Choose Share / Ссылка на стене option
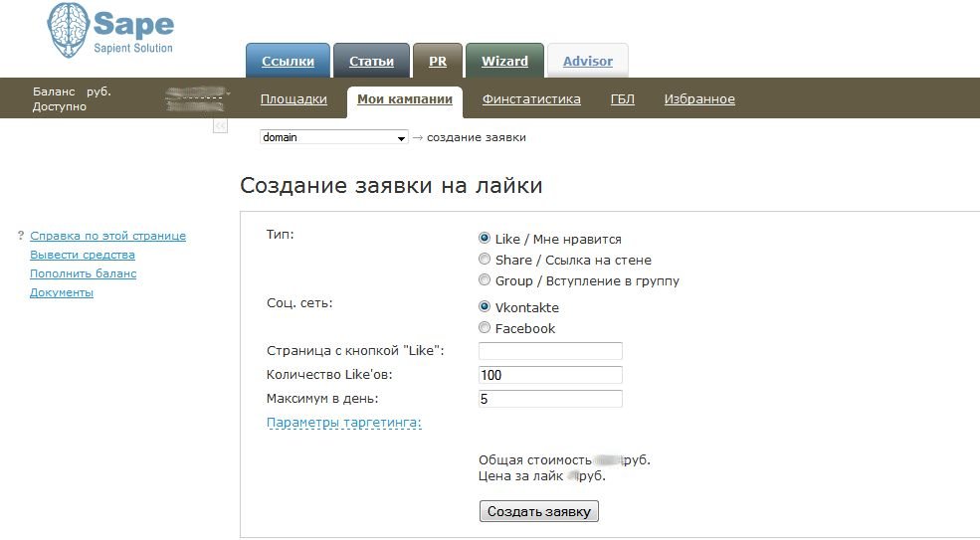The width and height of the screenshot is (980, 540). 485,259
